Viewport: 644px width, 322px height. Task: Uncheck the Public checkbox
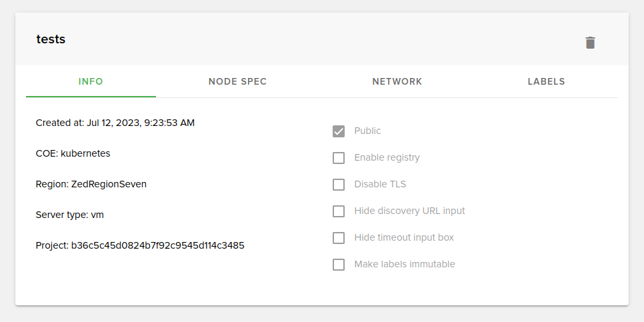pos(339,131)
